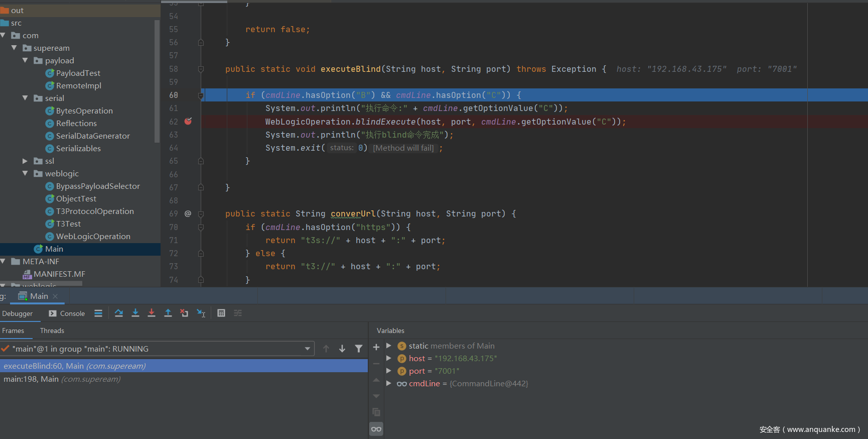
Task: Toggle the breakpoint on line 62
Action: pos(188,122)
